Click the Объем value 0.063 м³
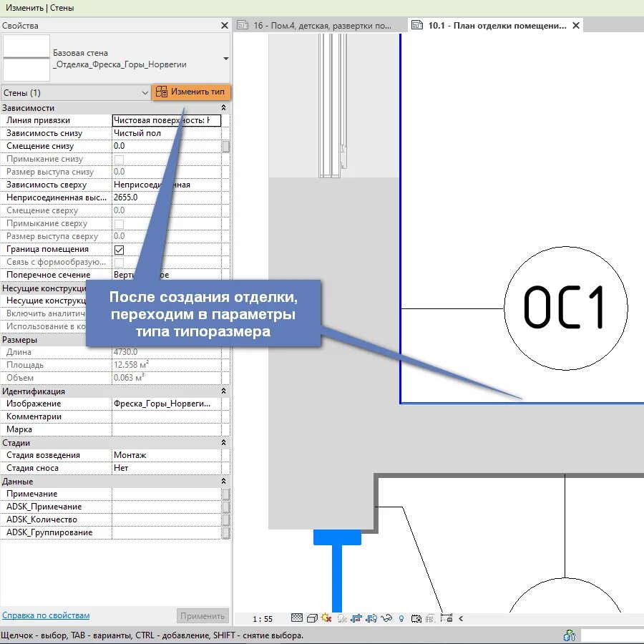 pos(166,377)
